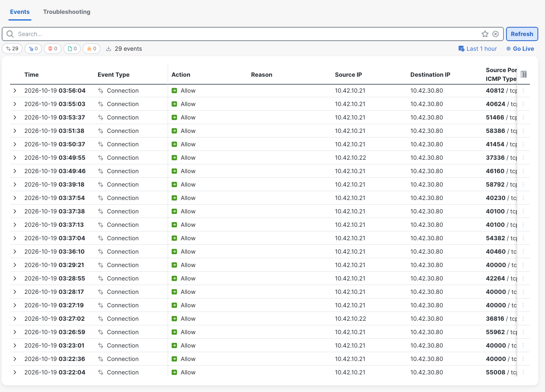Expand the 03:39:18 event row
Screen dimensions: 545x392
click(x=15, y=184)
